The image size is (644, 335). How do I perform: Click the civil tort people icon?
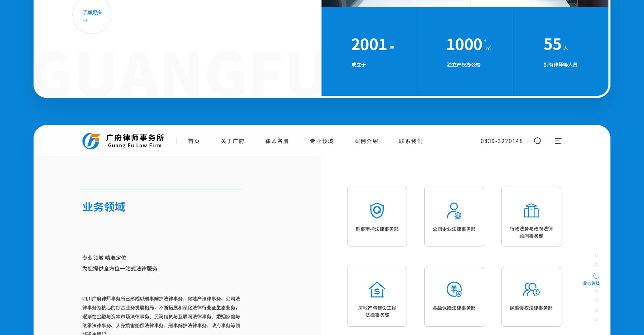531,289
